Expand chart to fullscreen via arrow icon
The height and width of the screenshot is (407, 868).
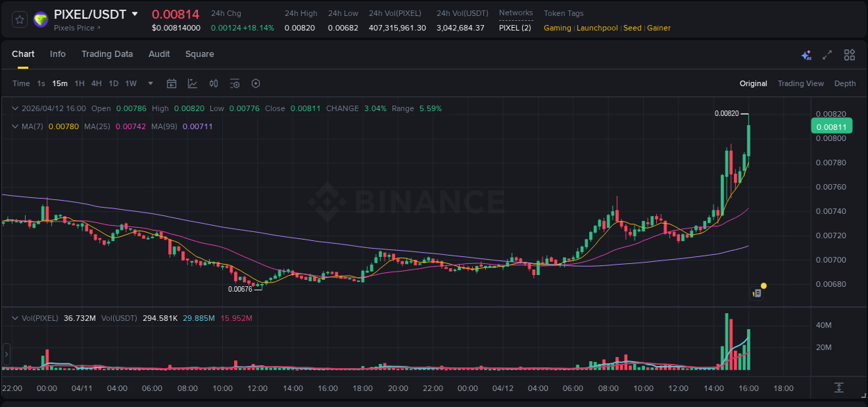point(828,54)
